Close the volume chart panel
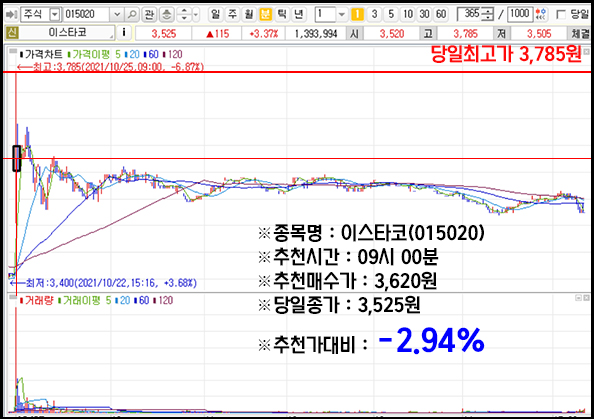This screenshot has width=594, height=419. [586, 298]
